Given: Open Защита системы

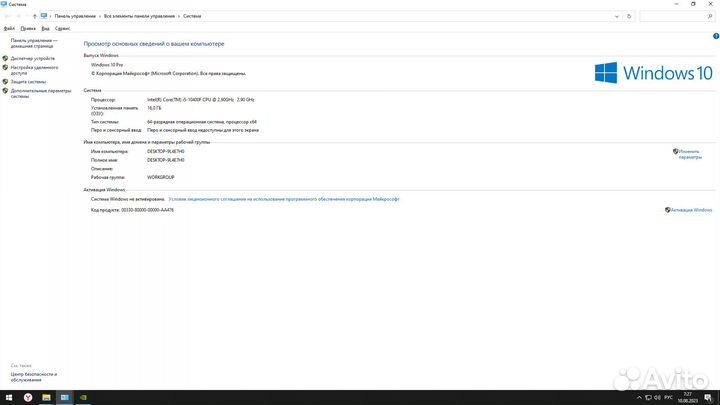Looking at the screenshot, I should (28, 82).
